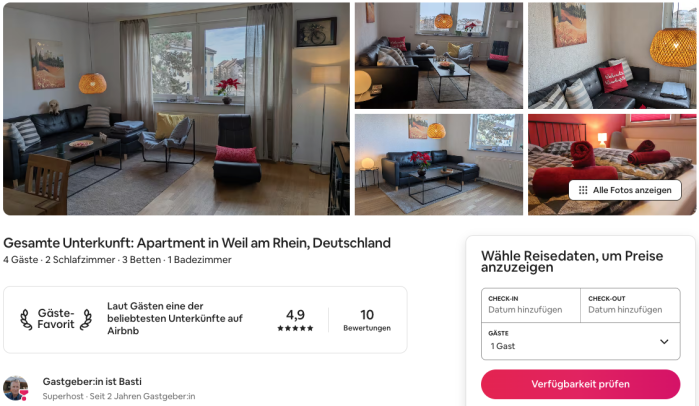Click the five-star rating icons under 4,9
Screen dimensions: 699x406
coord(295,328)
